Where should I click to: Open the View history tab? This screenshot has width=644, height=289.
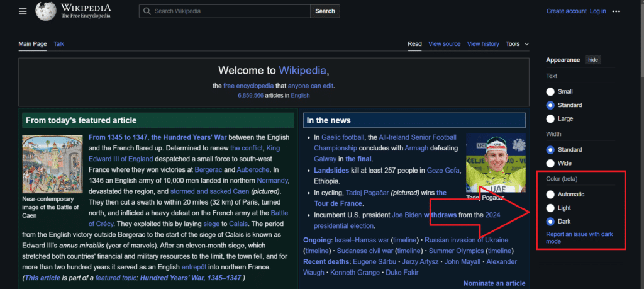pyautogui.click(x=483, y=44)
